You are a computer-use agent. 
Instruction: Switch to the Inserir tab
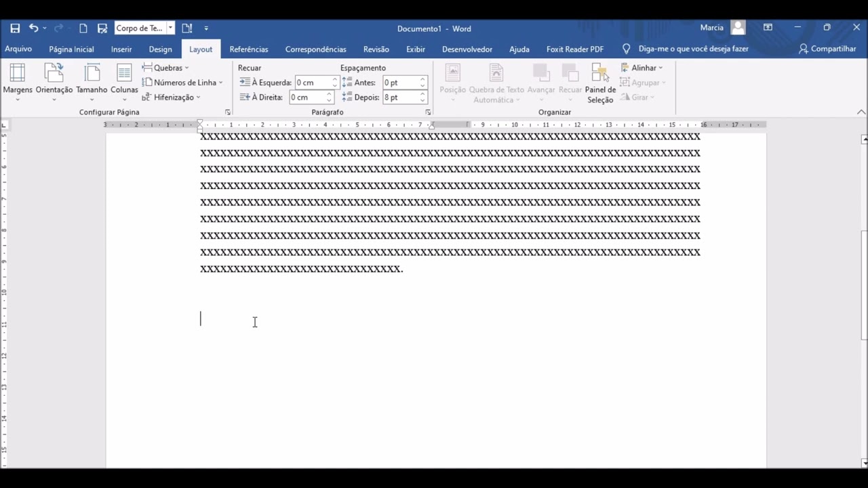(121, 49)
